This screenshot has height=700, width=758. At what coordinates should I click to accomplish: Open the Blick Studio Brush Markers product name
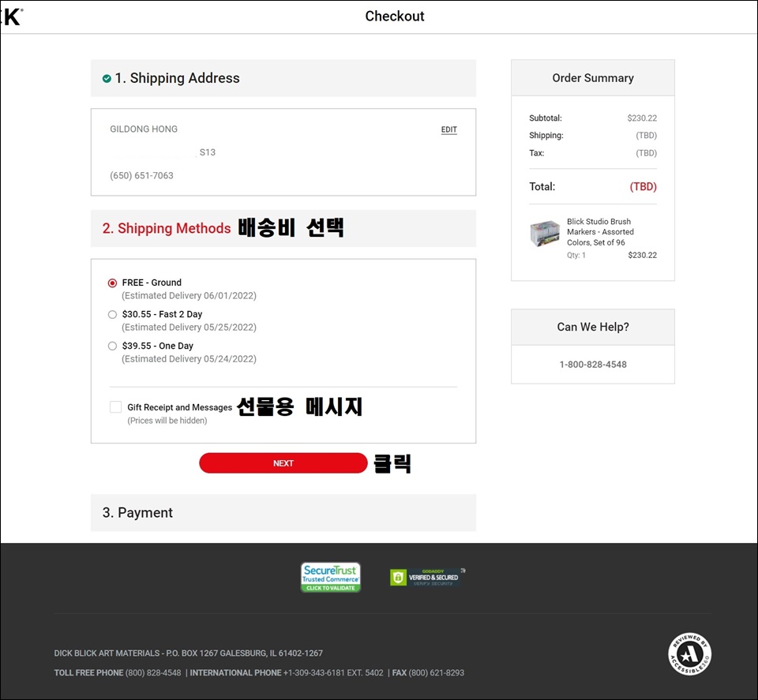tap(600, 232)
